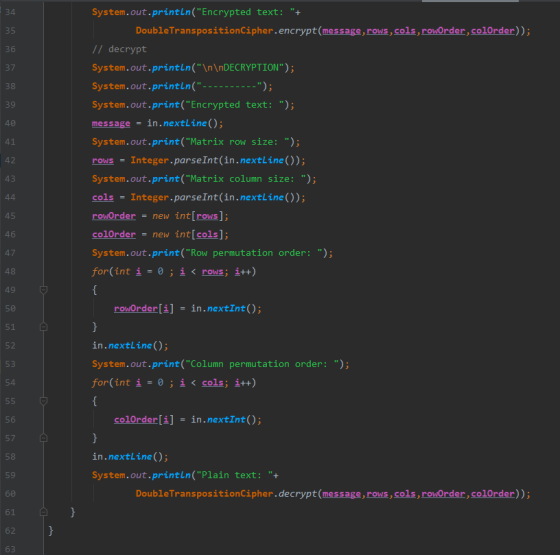Collapse the fold marker at line 55

pyautogui.click(x=44, y=401)
